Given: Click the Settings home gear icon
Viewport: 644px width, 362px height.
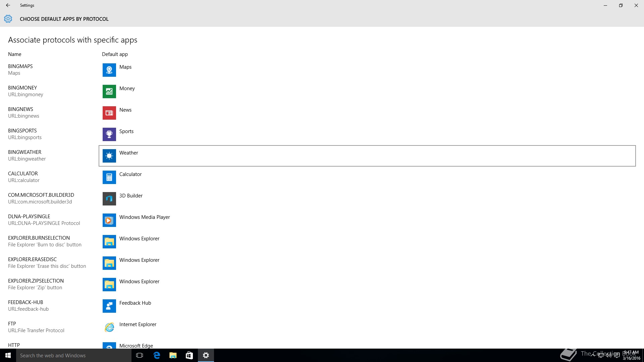Looking at the screenshot, I should click(8, 19).
